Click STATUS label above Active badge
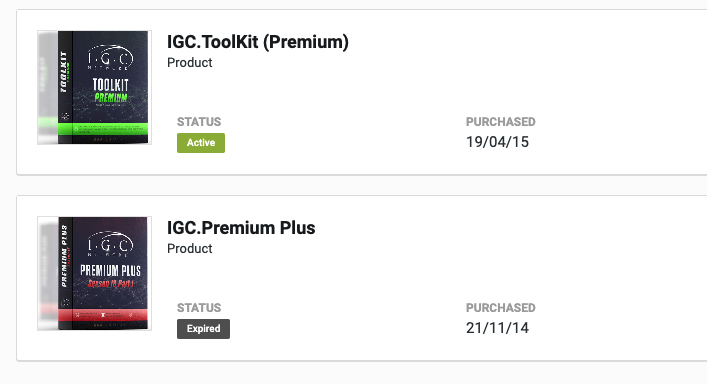The width and height of the screenshot is (707, 384). pyautogui.click(x=199, y=122)
